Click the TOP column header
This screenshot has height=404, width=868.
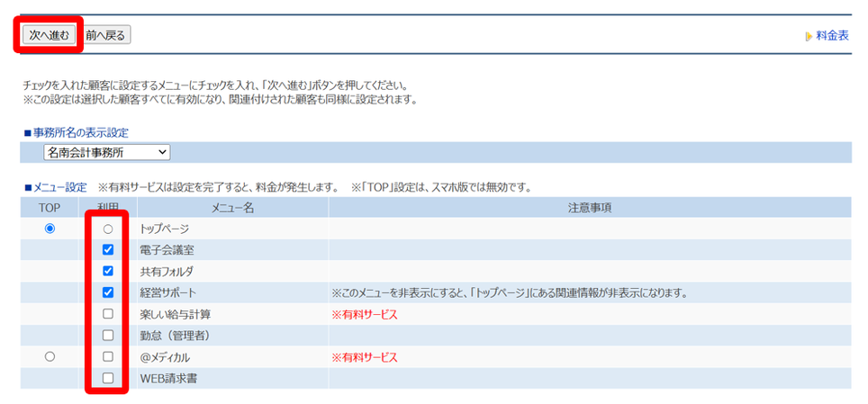[x=50, y=208]
